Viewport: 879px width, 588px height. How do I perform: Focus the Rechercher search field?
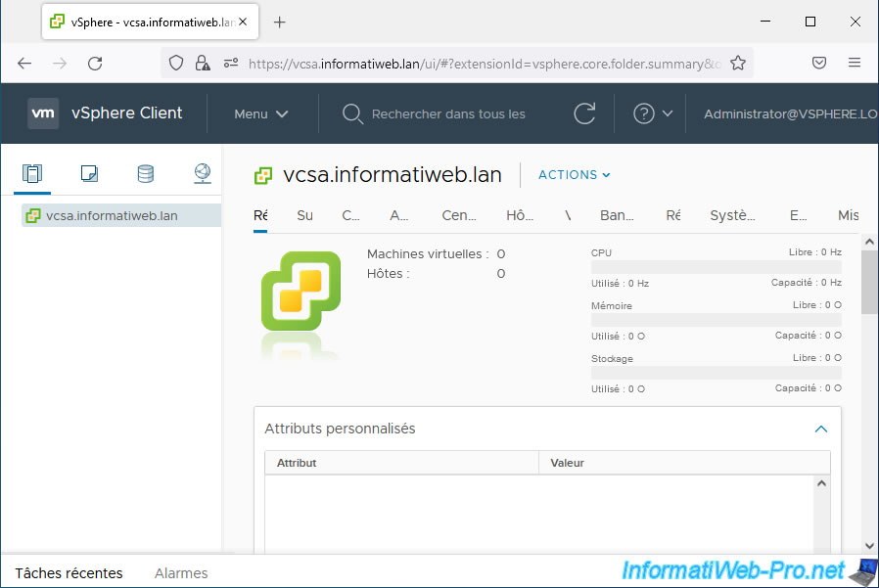tap(448, 113)
